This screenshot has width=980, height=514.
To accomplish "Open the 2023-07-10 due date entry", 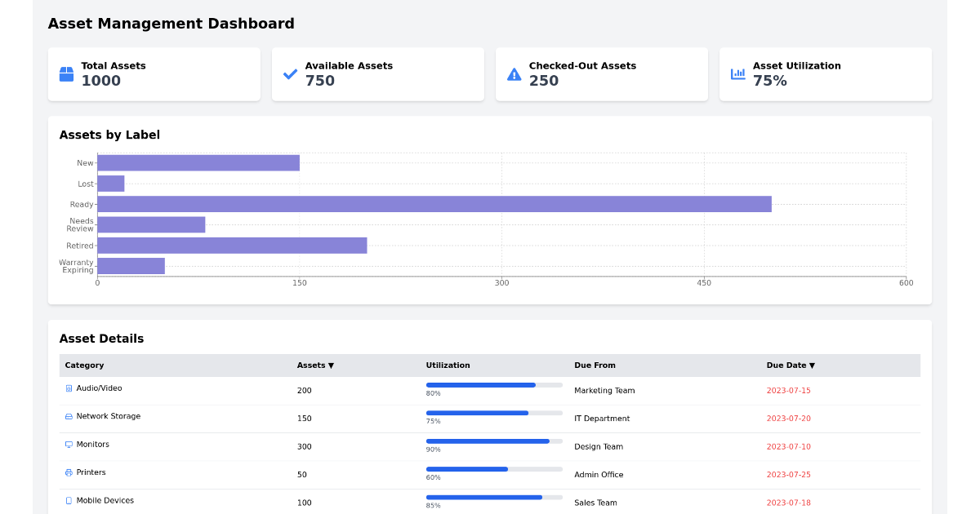I will pos(788,446).
